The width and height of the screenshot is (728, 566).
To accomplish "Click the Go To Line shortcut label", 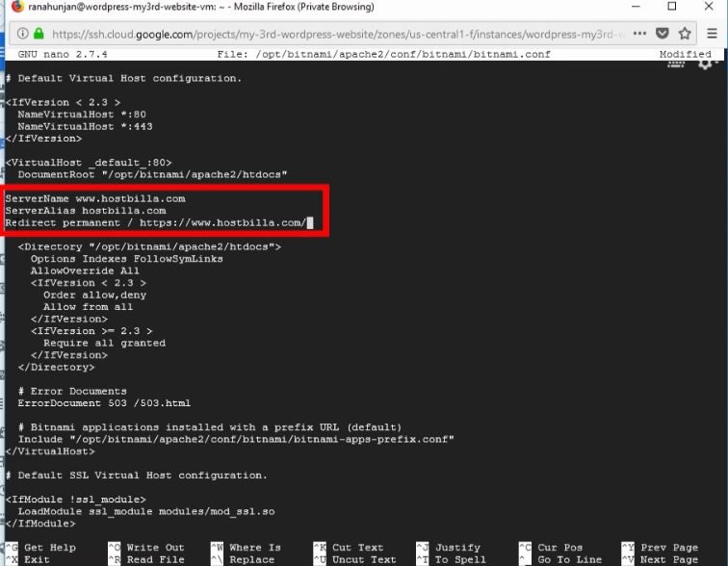I will 570,559.
